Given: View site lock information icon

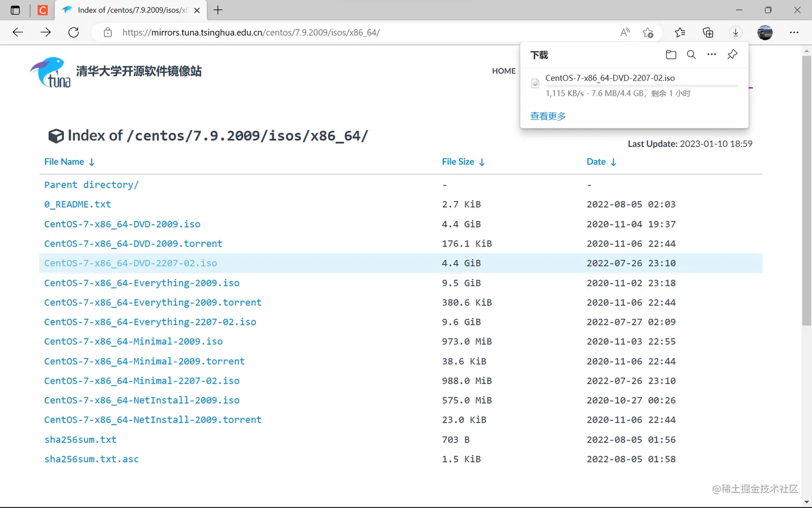Looking at the screenshot, I should pos(108,32).
